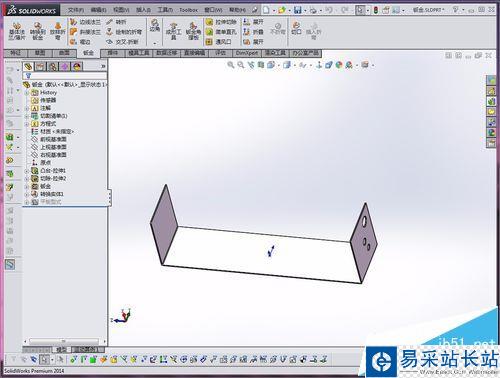Switch to the 评估 (Evaluate) tab

(221, 53)
